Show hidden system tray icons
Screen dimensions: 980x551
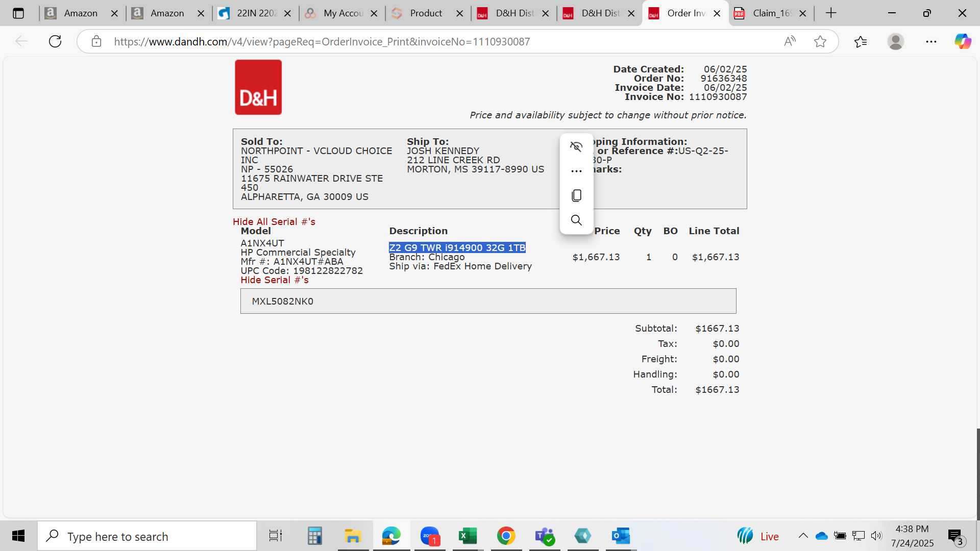[803, 536]
